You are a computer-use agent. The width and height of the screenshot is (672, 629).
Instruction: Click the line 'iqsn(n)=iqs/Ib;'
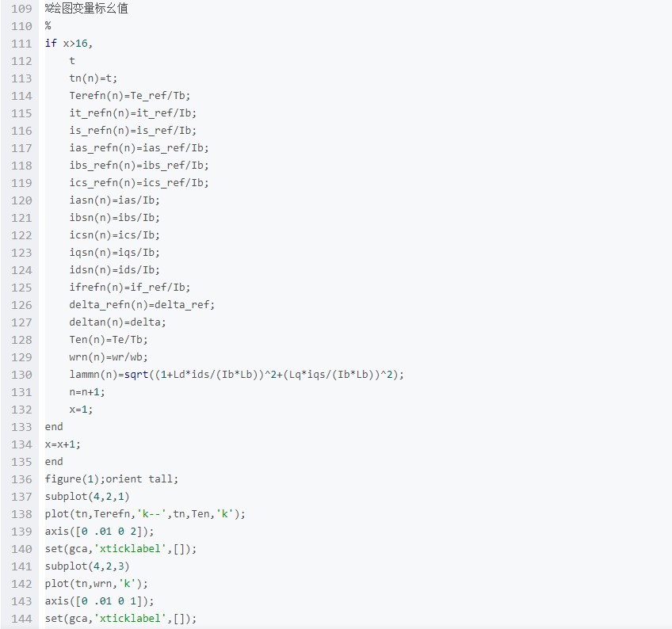click(114, 253)
